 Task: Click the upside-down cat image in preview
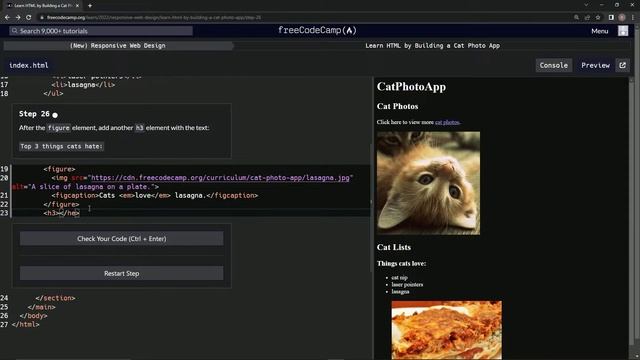click(x=428, y=183)
